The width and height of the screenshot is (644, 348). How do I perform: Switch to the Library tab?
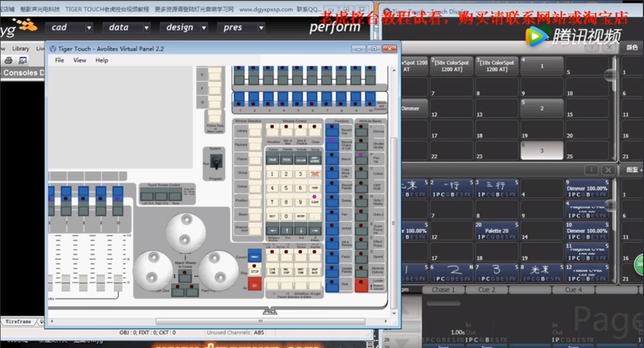[x=21, y=48]
